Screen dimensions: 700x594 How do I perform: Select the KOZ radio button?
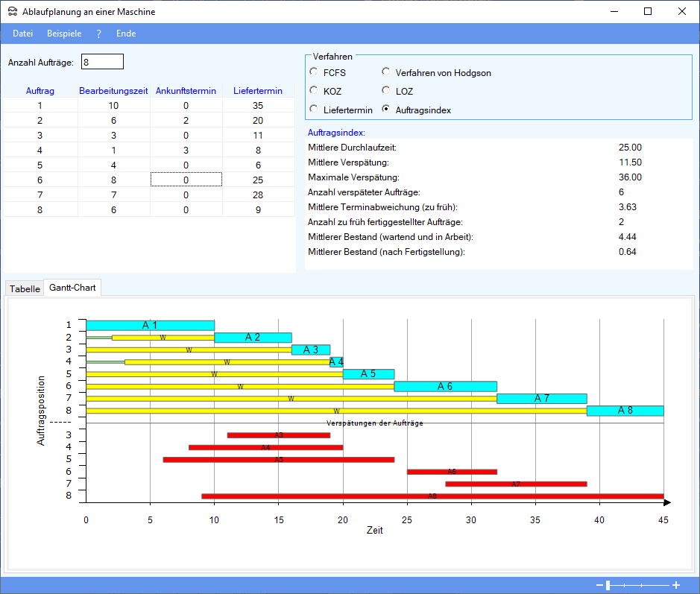click(x=314, y=91)
